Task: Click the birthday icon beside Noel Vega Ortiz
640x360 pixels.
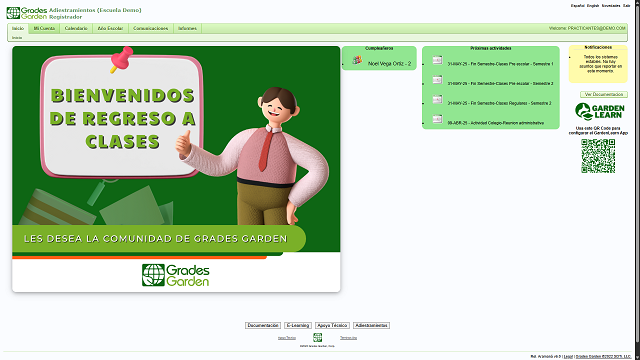Action: click(x=357, y=60)
